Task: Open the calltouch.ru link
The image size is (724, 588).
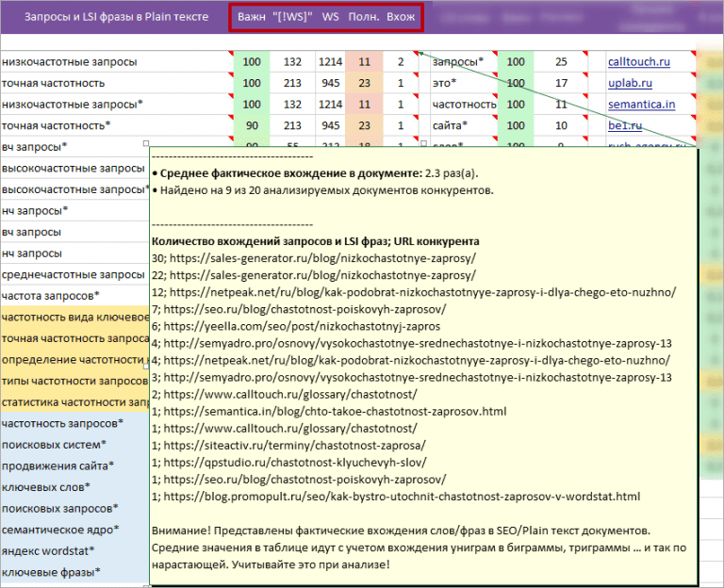Action: 638,62
